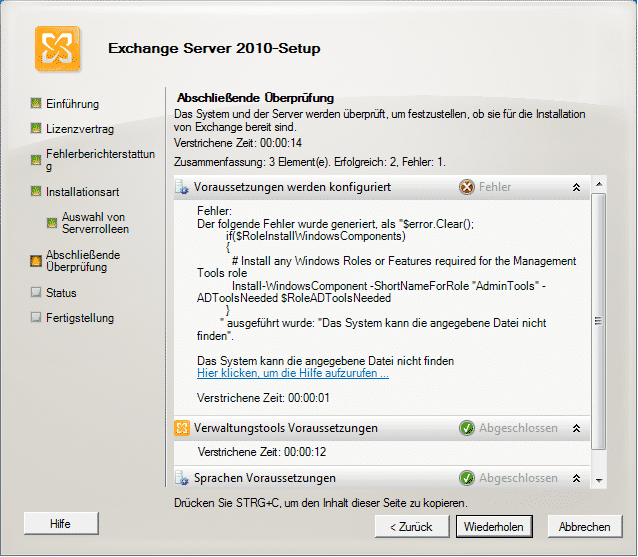Image resolution: width=638 pixels, height=557 pixels.
Task: Select the Einführung step in sidebar
Action: point(72,104)
